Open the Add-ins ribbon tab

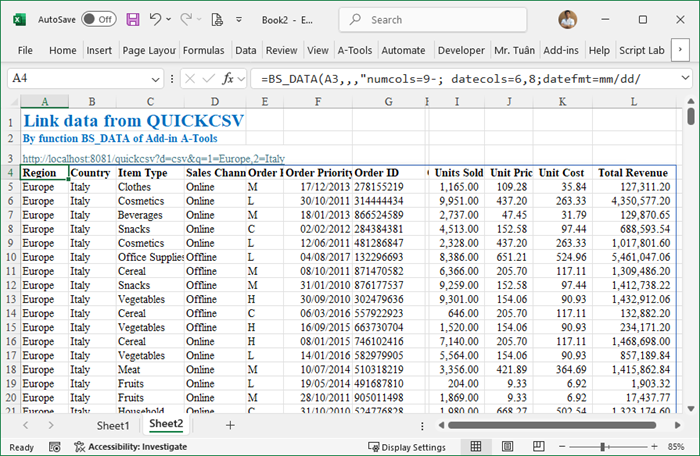point(561,50)
